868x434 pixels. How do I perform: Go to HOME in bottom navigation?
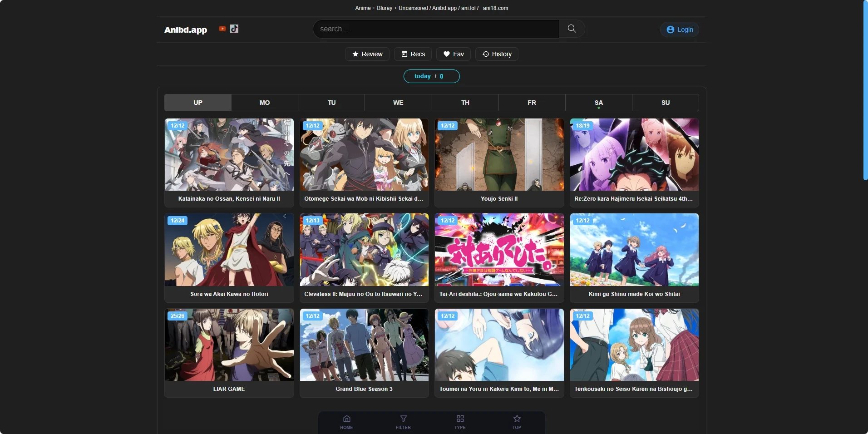(x=346, y=422)
